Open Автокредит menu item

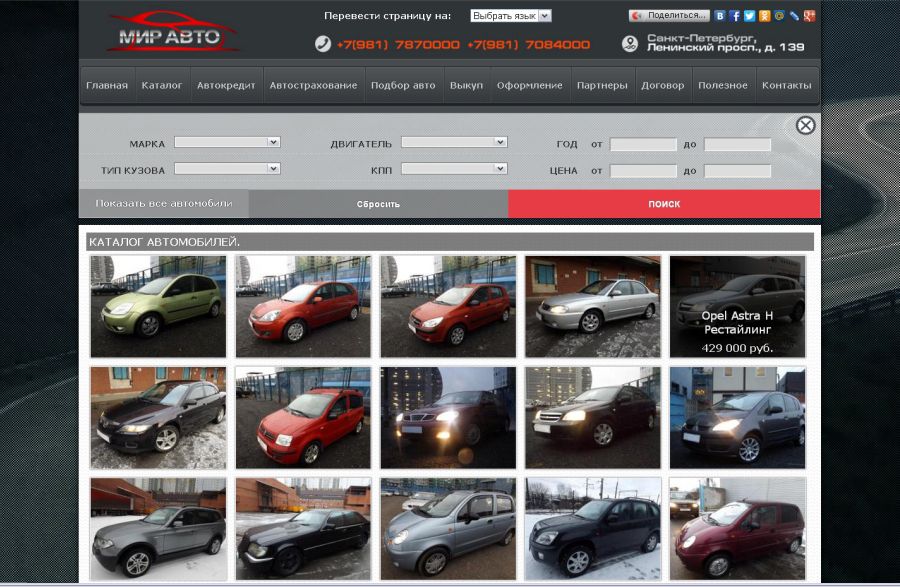pos(226,85)
